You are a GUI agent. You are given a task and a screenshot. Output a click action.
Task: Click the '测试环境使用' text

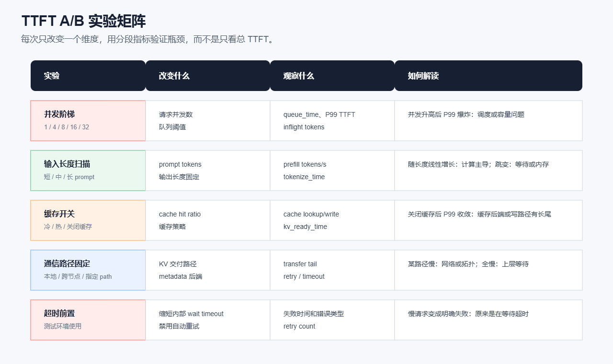pos(63,326)
